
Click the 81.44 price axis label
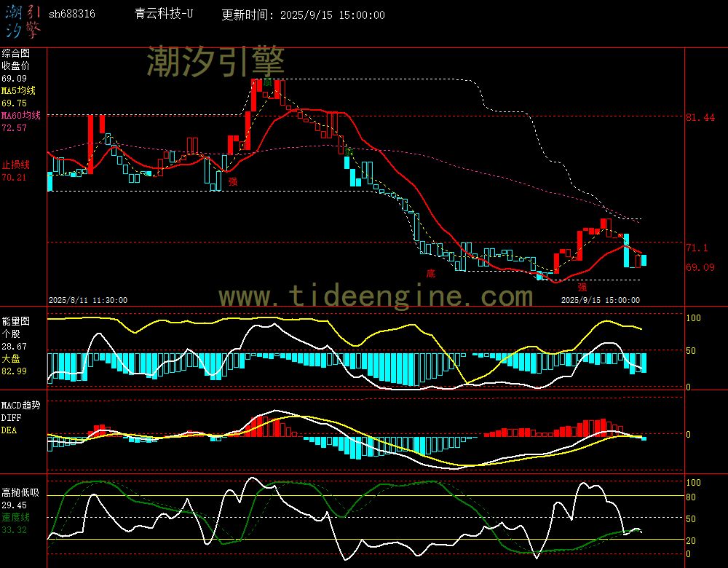pos(700,117)
